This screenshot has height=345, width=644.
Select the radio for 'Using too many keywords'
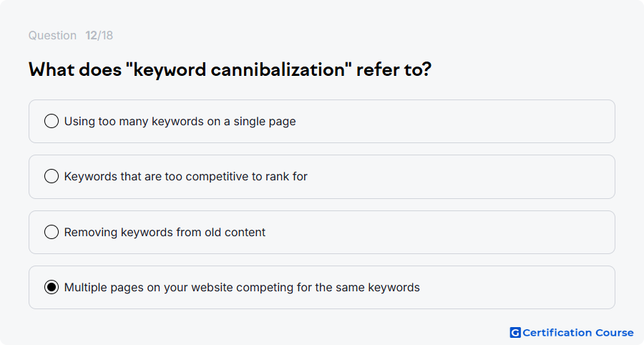coord(52,121)
